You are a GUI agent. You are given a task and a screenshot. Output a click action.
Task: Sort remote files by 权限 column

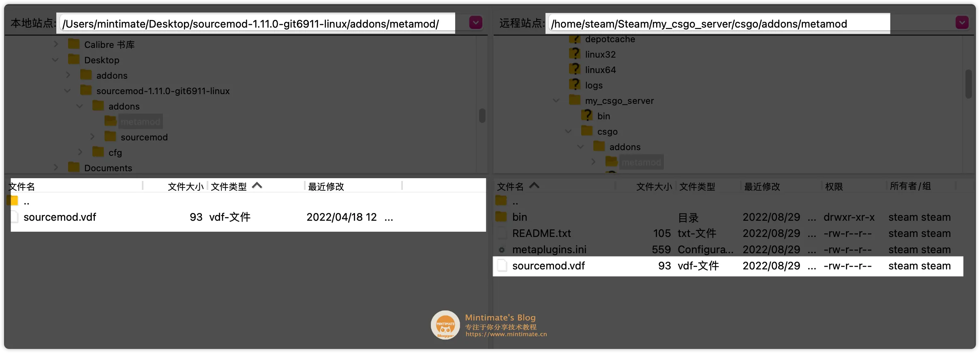pyautogui.click(x=834, y=187)
